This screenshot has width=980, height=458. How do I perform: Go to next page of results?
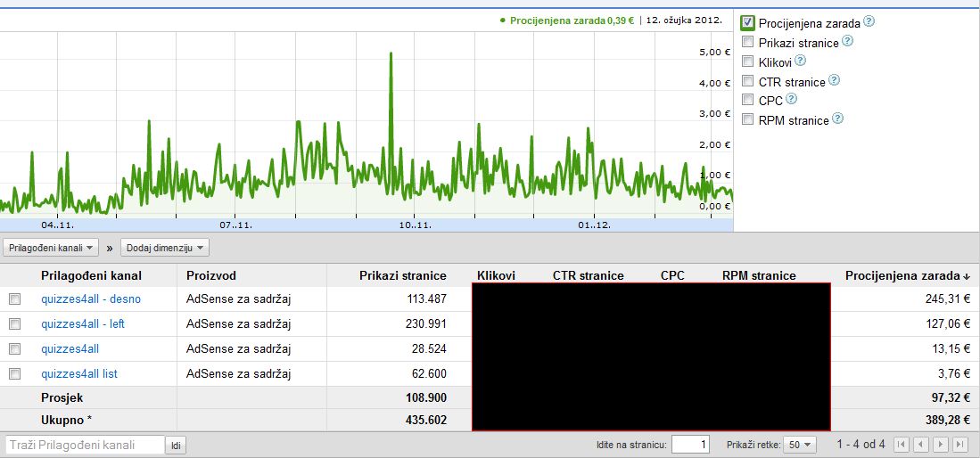[x=941, y=445]
